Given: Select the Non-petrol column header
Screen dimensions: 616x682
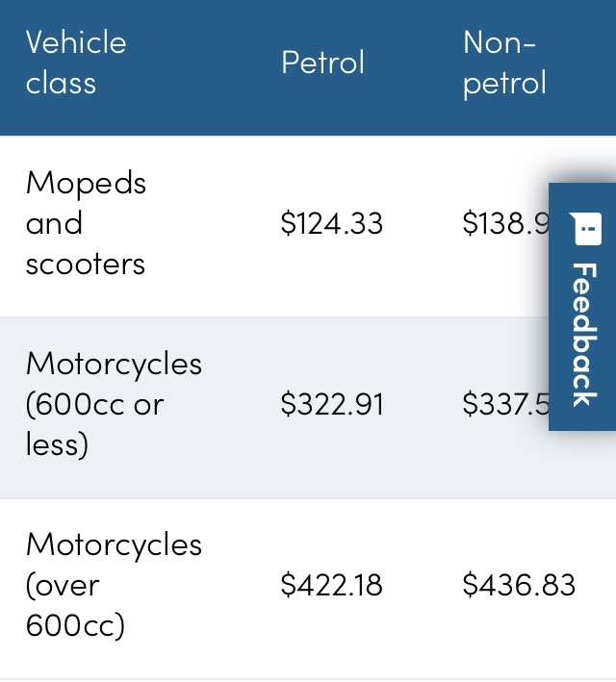Looking at the screenshot, I should pyautogui.click(x=503, y=63).
